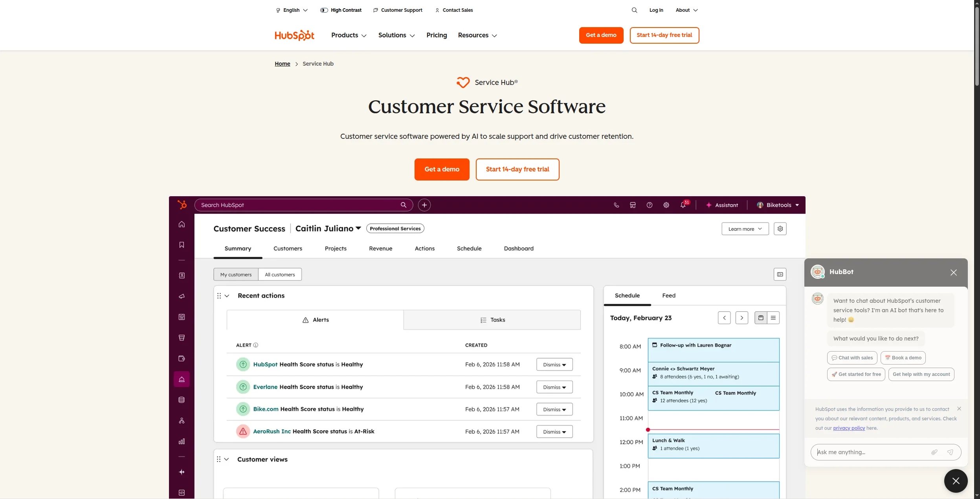Viewport: 980px width, 499px height.
Task: Click the Search HubSpot magnifier icon
Action: coord(404,205)
